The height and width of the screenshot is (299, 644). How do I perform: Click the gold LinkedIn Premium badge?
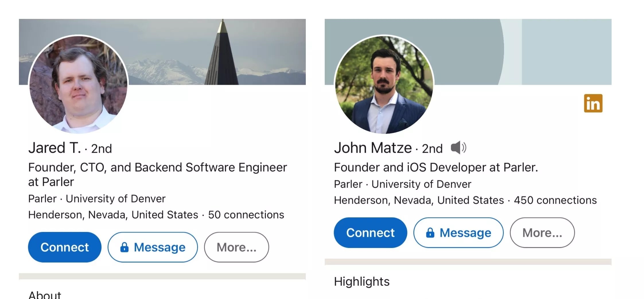coord(593,103)
